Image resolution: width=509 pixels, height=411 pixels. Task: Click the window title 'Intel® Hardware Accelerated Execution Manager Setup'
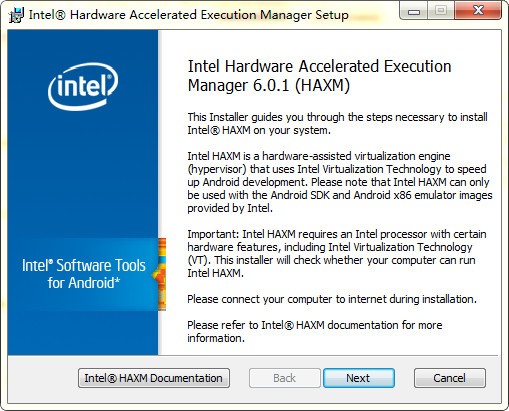[x=189, y=15]
